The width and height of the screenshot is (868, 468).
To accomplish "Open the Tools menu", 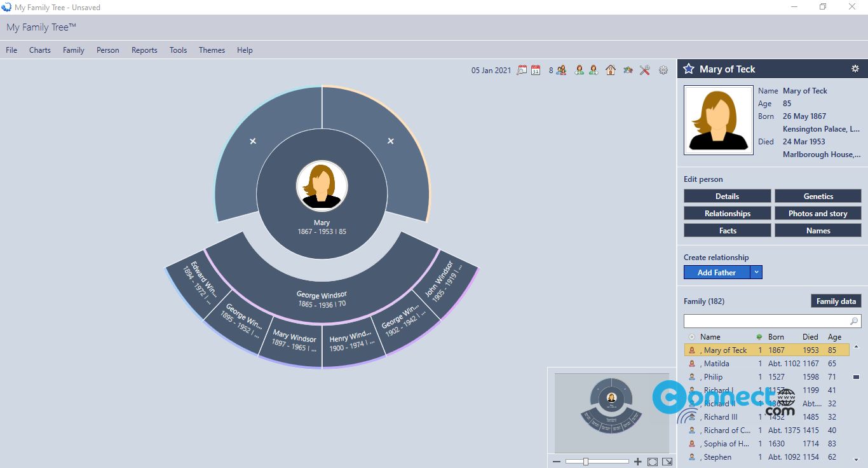I will pyautogui.click(x=178, y=50).
